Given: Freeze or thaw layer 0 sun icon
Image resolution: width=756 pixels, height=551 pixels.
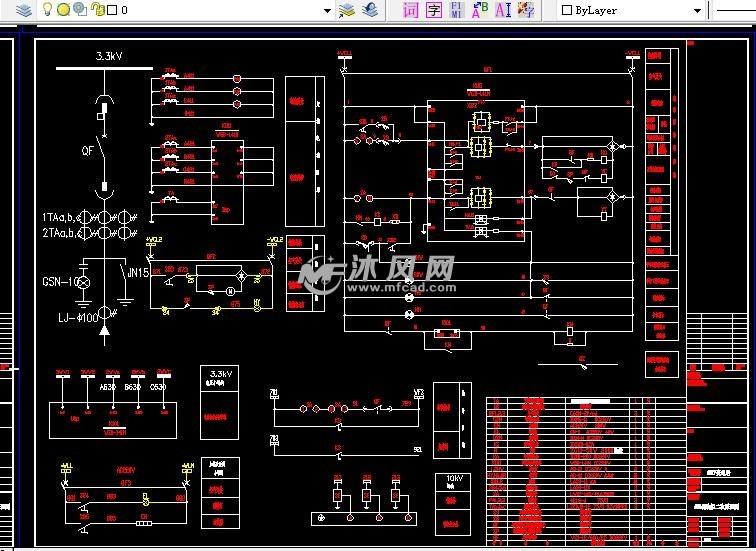Looking at the screenshot, I should (63, 10).
